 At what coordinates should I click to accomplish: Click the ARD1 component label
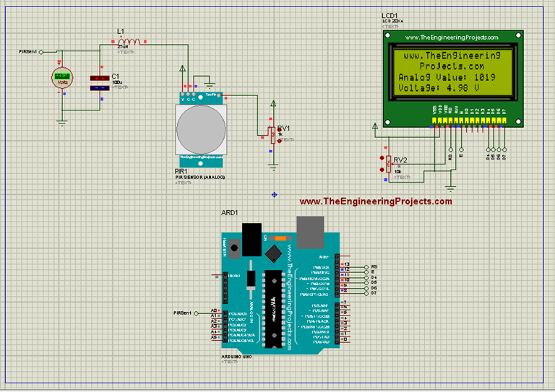coord(229,214)
